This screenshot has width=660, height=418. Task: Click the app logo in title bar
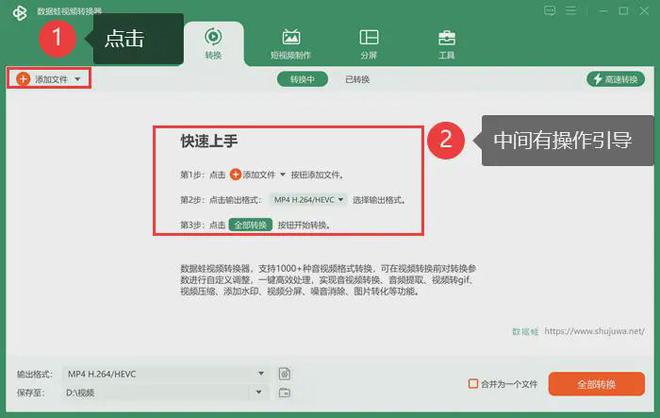point(19,13)
